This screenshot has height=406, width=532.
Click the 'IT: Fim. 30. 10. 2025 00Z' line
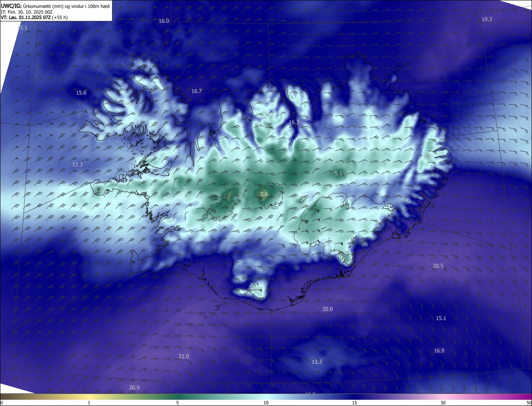pos(27,12)
